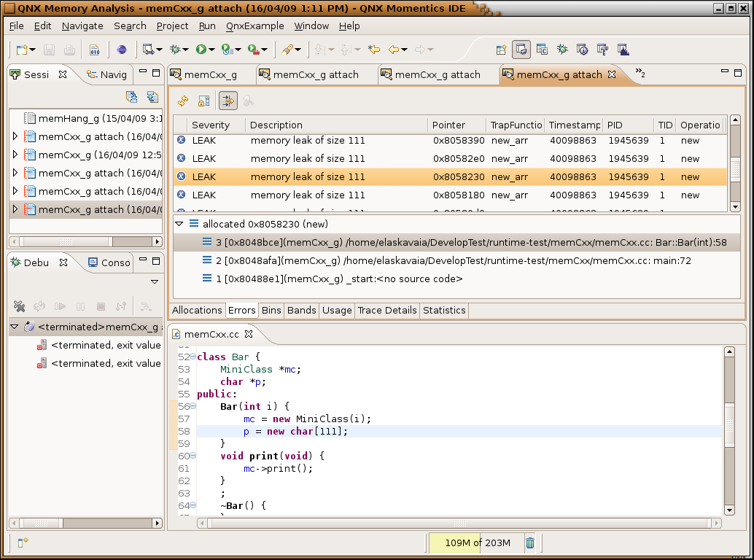Open the Debug view dropdown menu
This screenshot has width=754, height=560.
pyautogui.click(x=155, y=281)
